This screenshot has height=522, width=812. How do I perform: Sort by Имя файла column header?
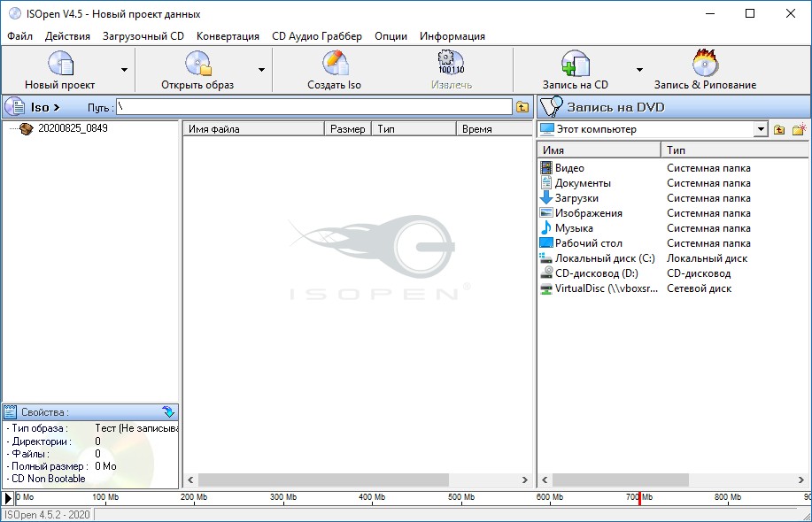click(x=253, y=129)
